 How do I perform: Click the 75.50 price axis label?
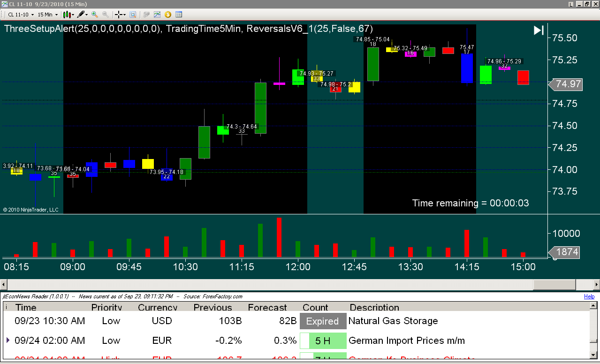click(565, 38)
